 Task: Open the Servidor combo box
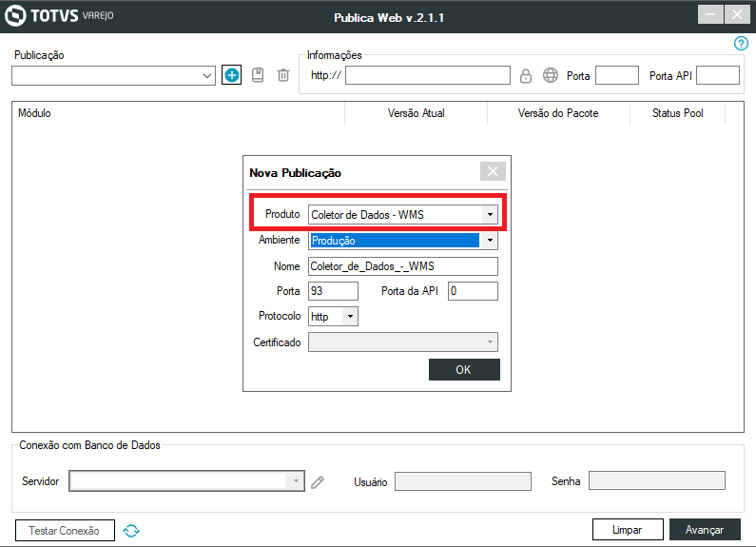point(186,481)
